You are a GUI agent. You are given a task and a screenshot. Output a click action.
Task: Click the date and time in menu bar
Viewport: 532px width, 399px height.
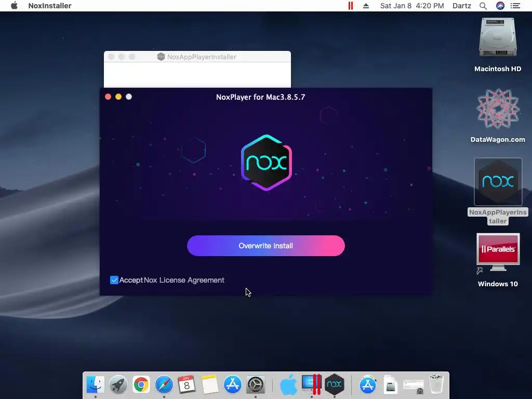pos(412,6)
